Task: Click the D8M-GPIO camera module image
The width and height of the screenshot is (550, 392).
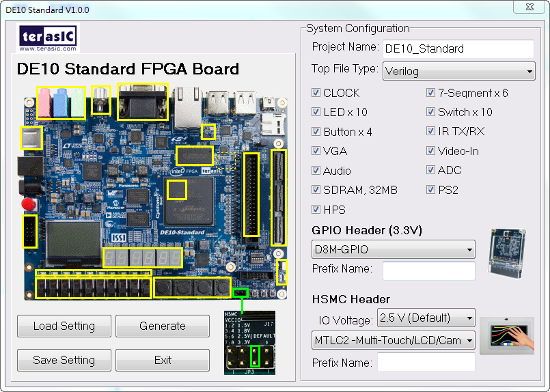Action: tap(507, 253)
